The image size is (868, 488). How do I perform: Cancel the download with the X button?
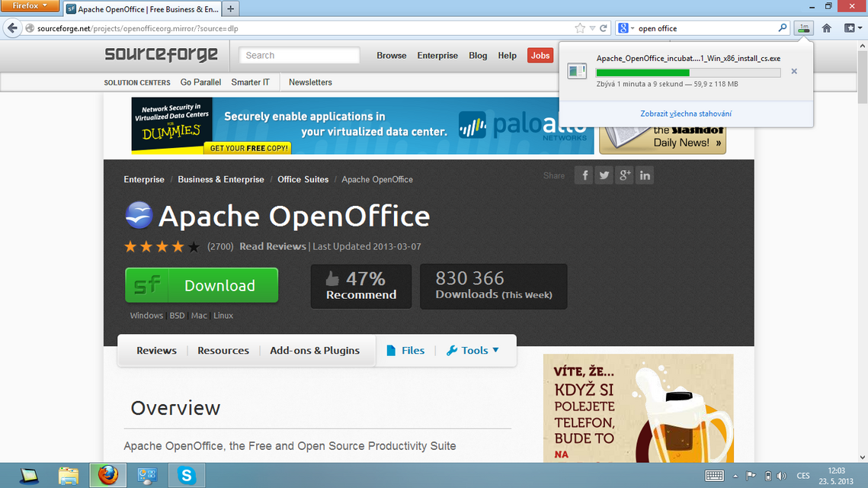pos(794,72)
